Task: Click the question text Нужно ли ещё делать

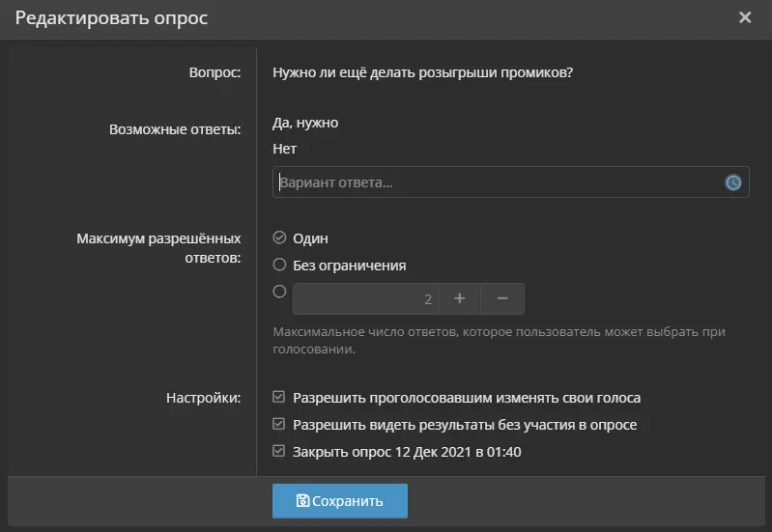Action: [422, 72]
